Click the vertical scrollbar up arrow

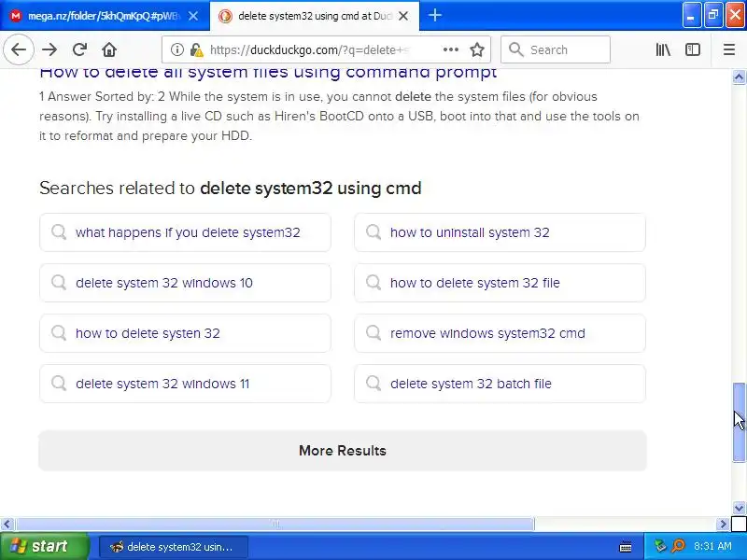point(739,77)
